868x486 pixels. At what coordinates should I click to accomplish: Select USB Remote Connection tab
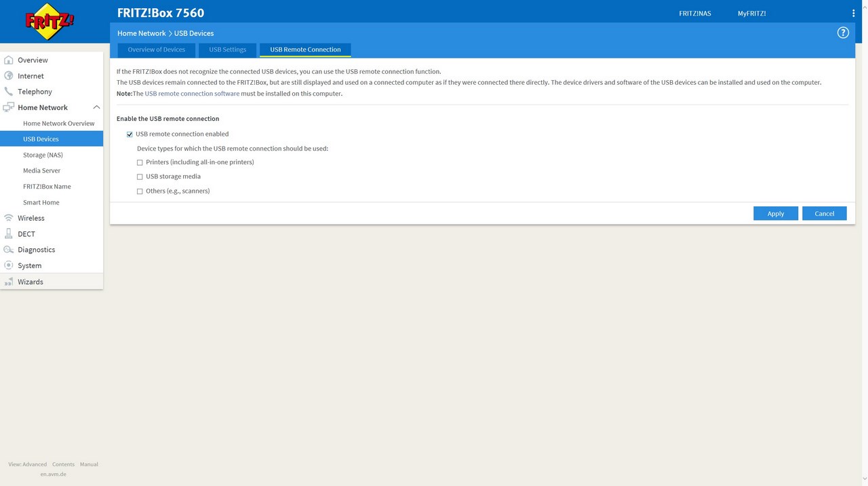[305, 50]
